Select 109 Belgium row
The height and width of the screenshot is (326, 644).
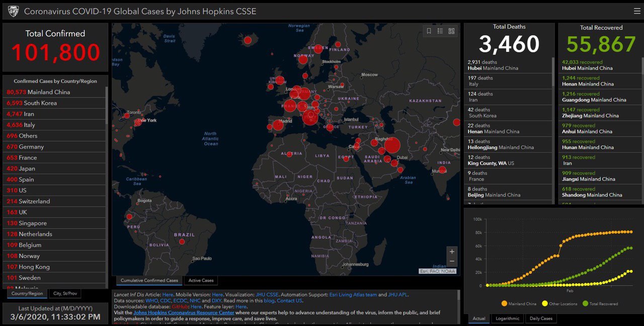click(x=54, y=245)
